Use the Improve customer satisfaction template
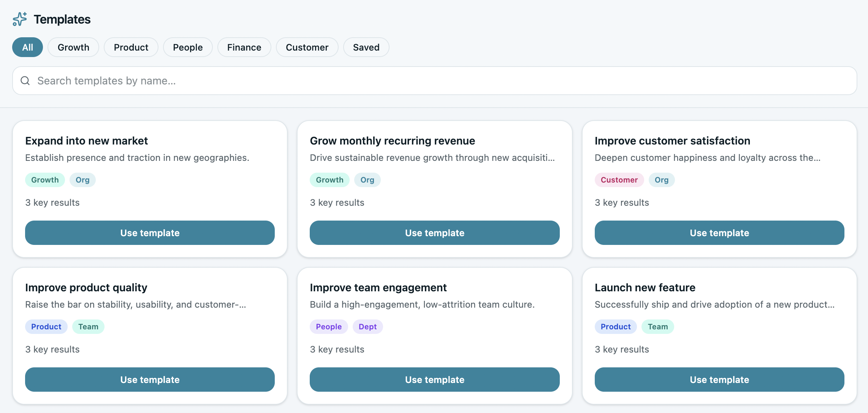This screenshot has height=413, width=868. [719, 233]
